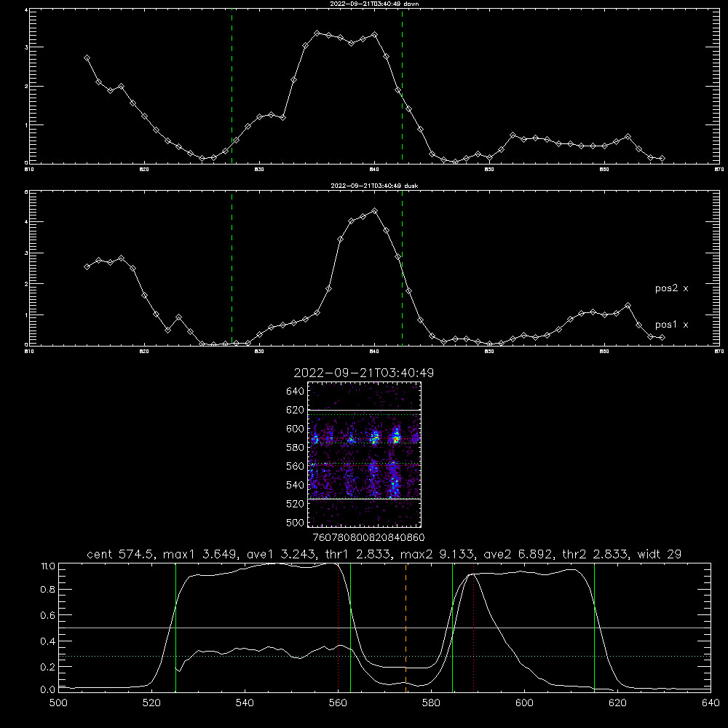Click the green vertical line near 585 in bottom plot

452,627
